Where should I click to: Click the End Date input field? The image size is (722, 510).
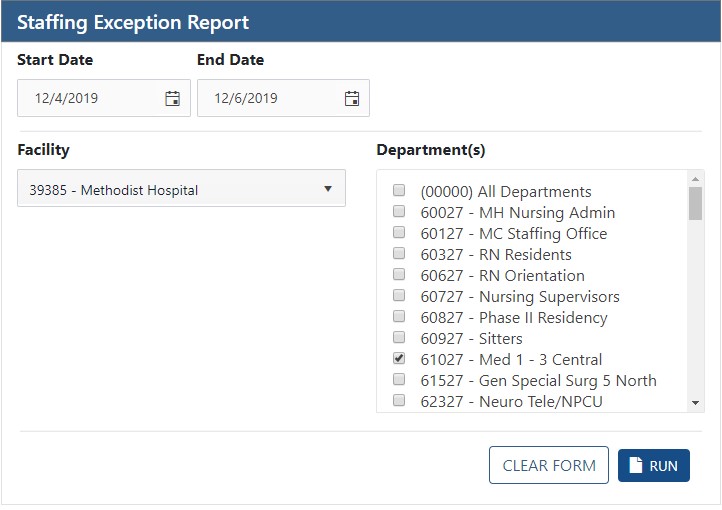pos(272,98)
